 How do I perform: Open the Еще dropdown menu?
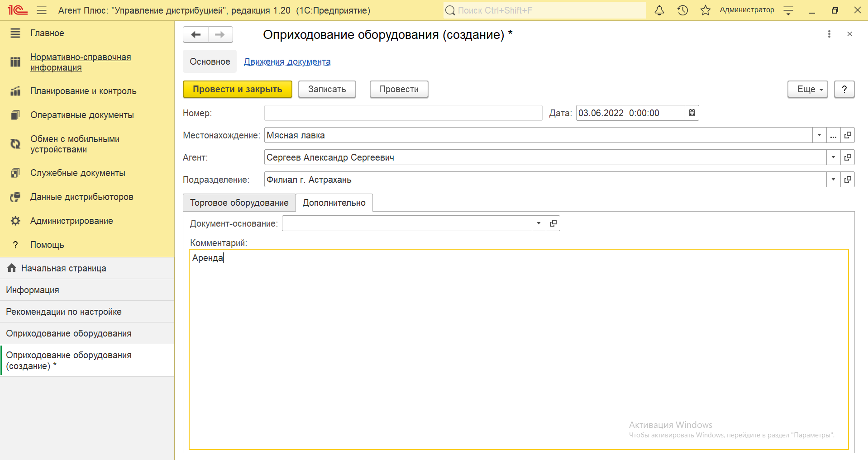pyautogui.click(x=808, y=90)
